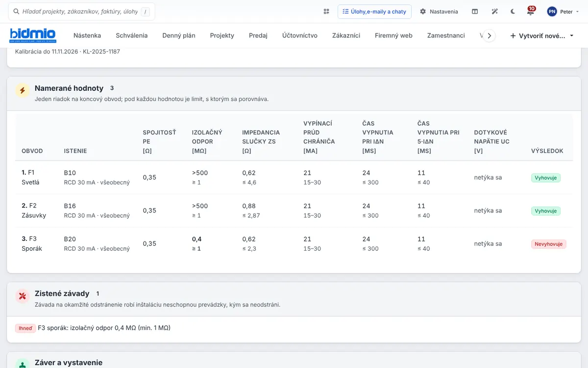This screenshot has width=588, height=368.
Task: Open the magic wand tool icon
Action: pos(494,11)
